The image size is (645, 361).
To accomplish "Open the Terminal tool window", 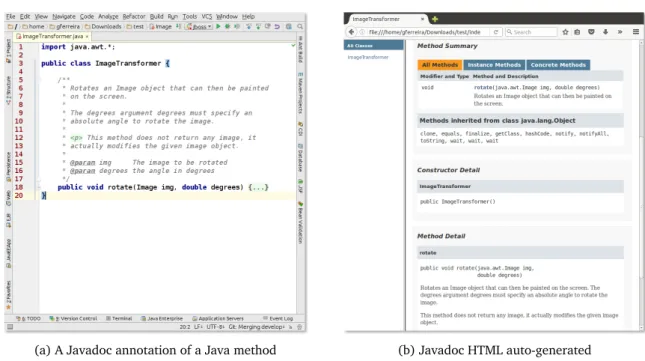I will coord(119,318).
